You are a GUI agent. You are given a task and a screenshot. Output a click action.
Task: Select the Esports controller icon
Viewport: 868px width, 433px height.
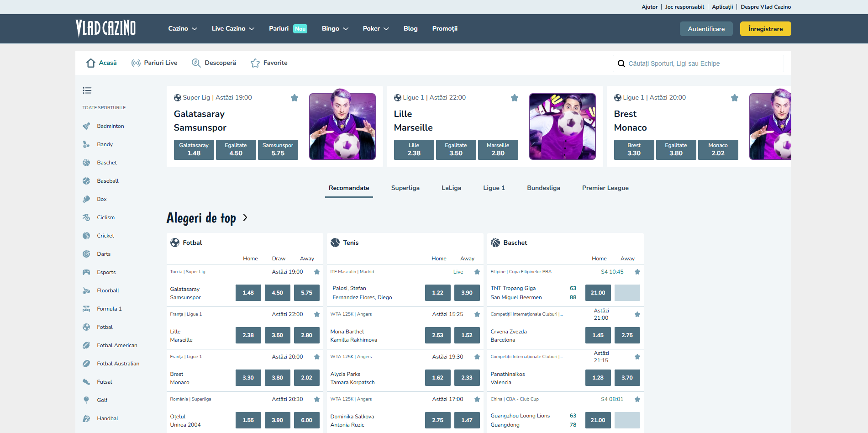click(86, 272)
